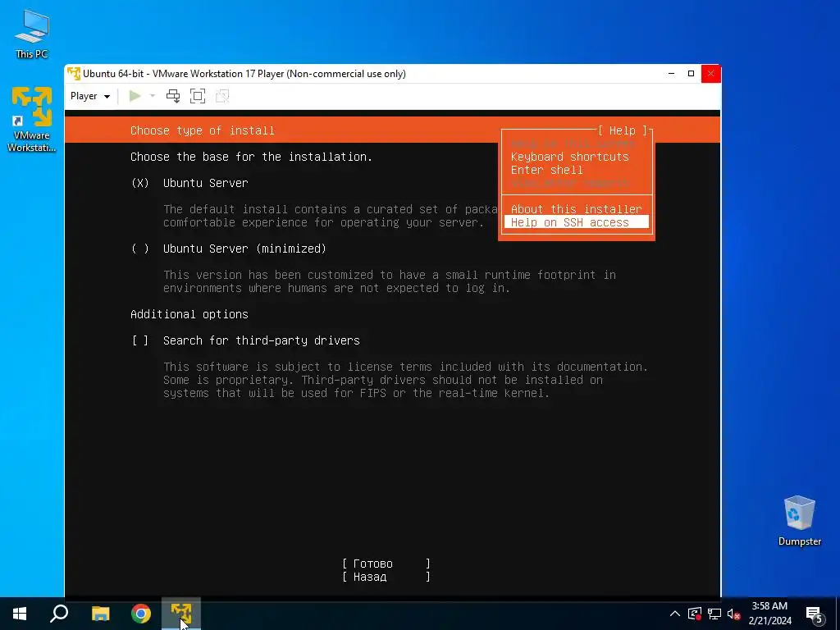Click the VMware icon in title bar
This screenshot has width=840, height=630.
(x=74, y=73)
